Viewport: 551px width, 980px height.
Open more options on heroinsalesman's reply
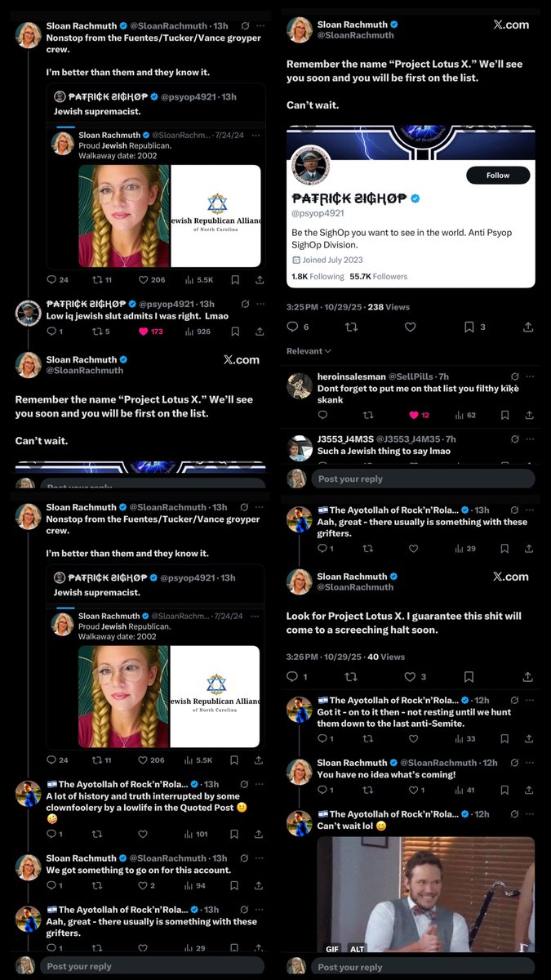pyautogui.click(x=530, y=376)
